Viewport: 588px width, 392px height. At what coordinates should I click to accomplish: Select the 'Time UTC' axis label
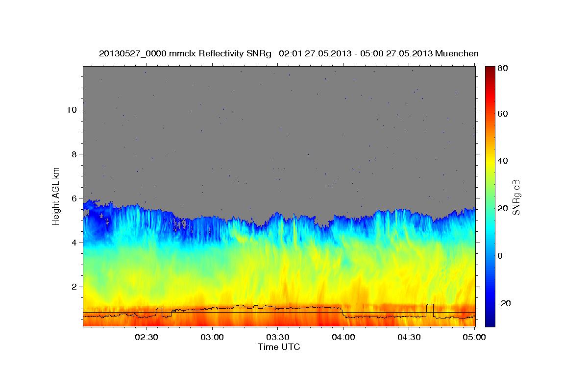(x=279, y=347)
